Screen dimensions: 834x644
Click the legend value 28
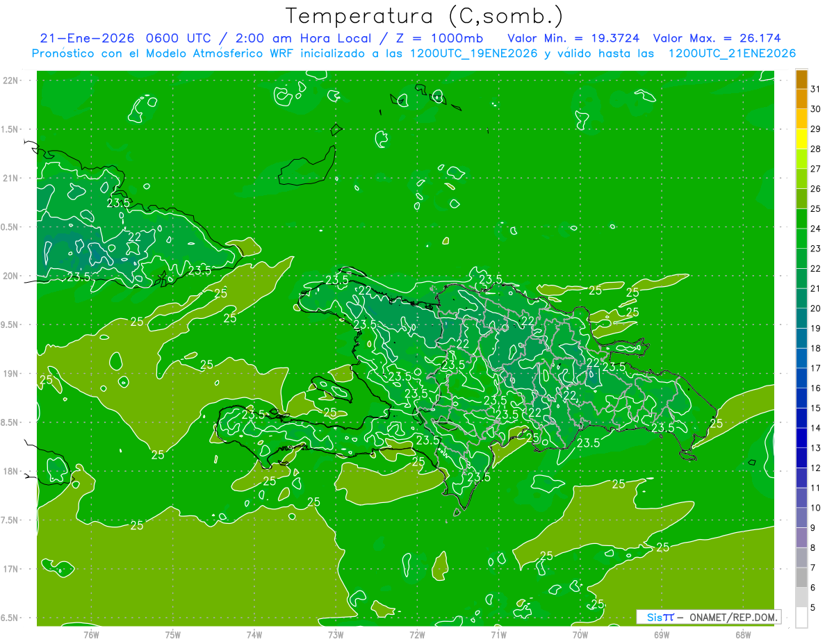tap(816, 149)
